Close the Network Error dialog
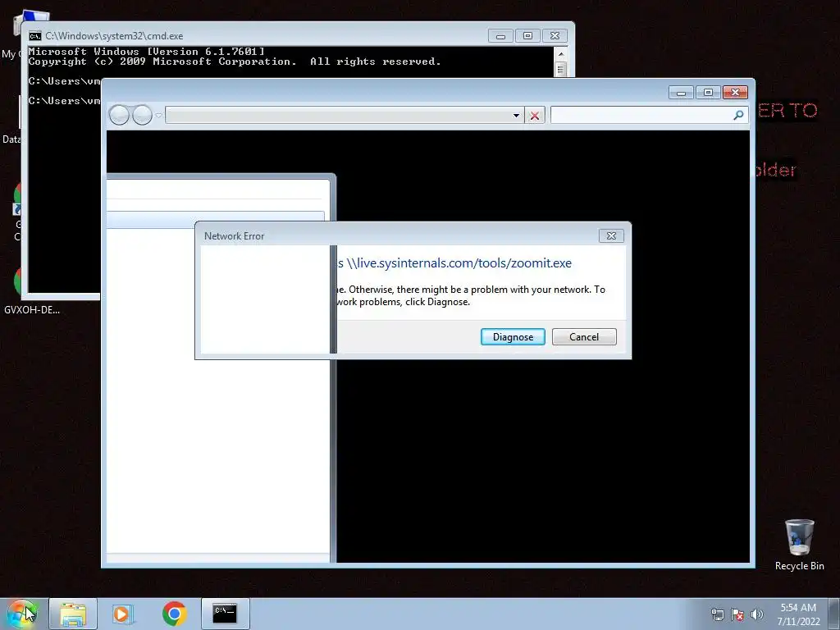The image size is (840, 630). click(610, 235)
